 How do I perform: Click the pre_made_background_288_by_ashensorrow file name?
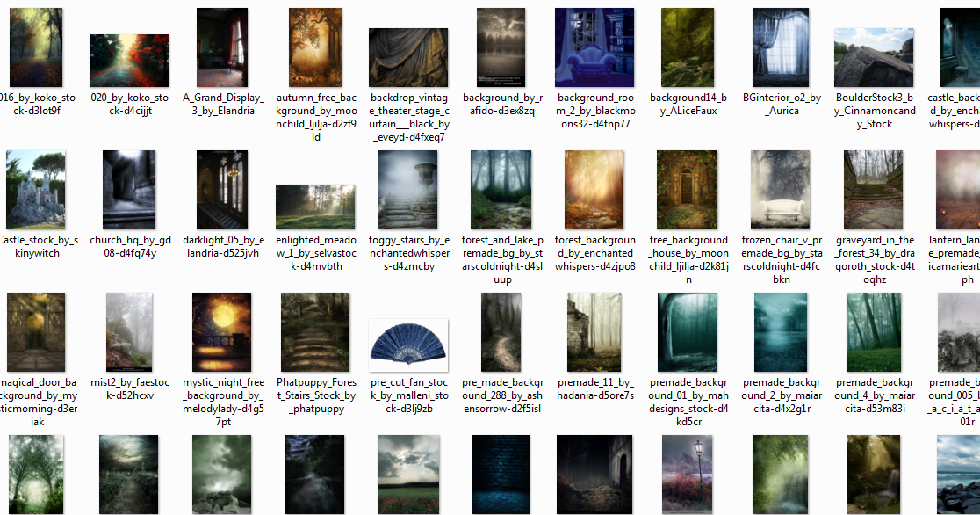502,395
